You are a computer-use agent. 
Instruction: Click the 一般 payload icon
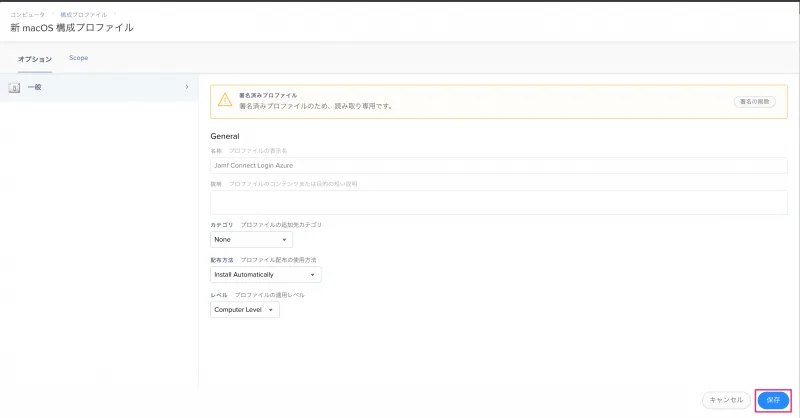pos(14,88)
